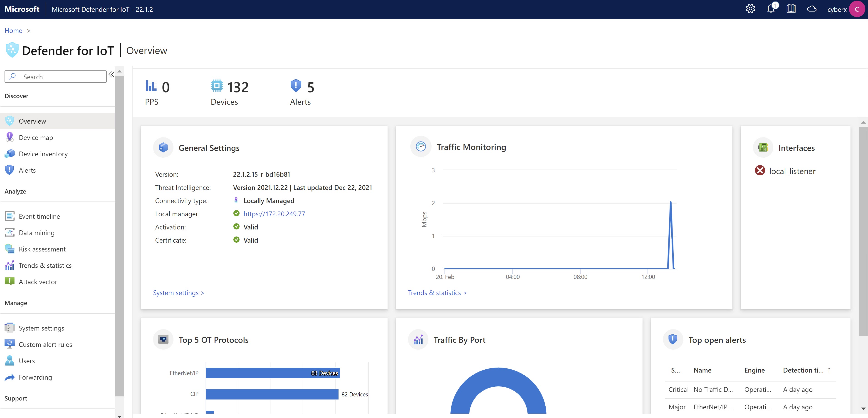Click the Traffic By Port icon
868x418 pixels.
point(418,339)
